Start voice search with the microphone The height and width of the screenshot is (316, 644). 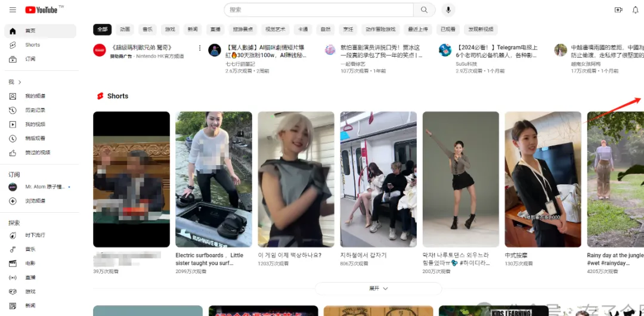tap(448, 10)
